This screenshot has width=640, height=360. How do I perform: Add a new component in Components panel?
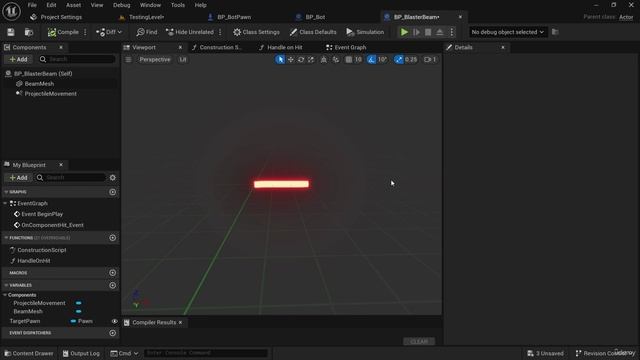pyautogui.click(x=18, y=60)
